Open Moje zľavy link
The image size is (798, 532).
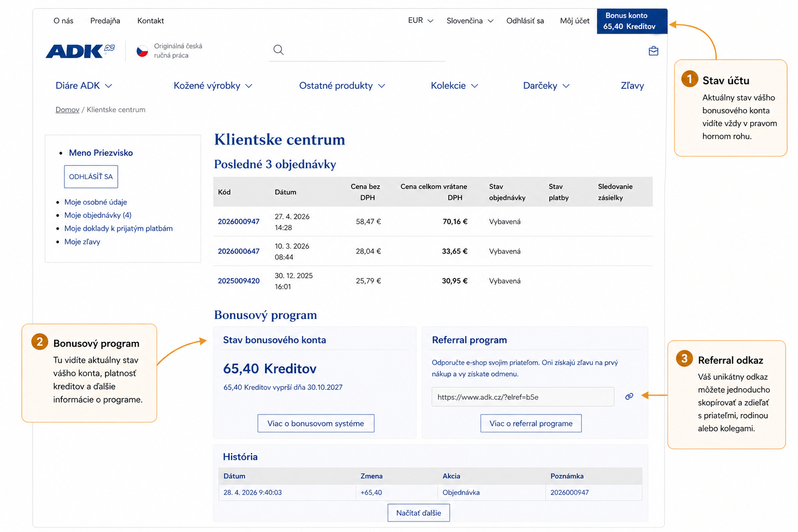(82, 242)
